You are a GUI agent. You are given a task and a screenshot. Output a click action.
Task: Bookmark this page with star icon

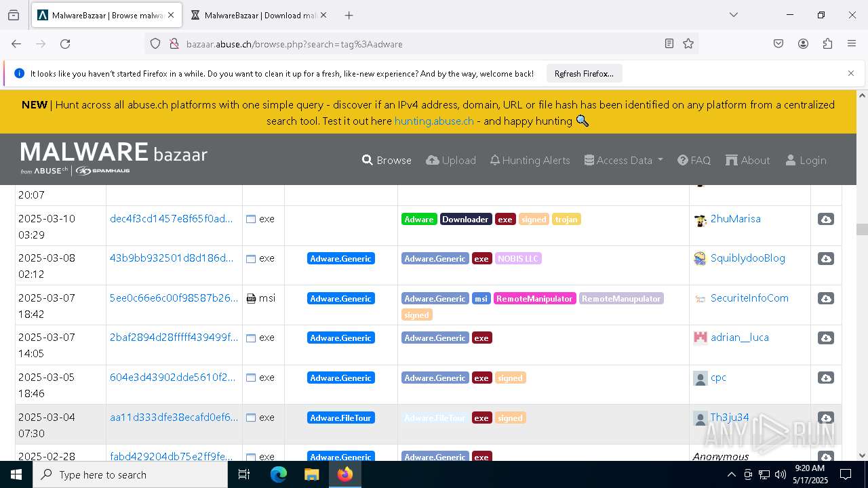(688, 44)
